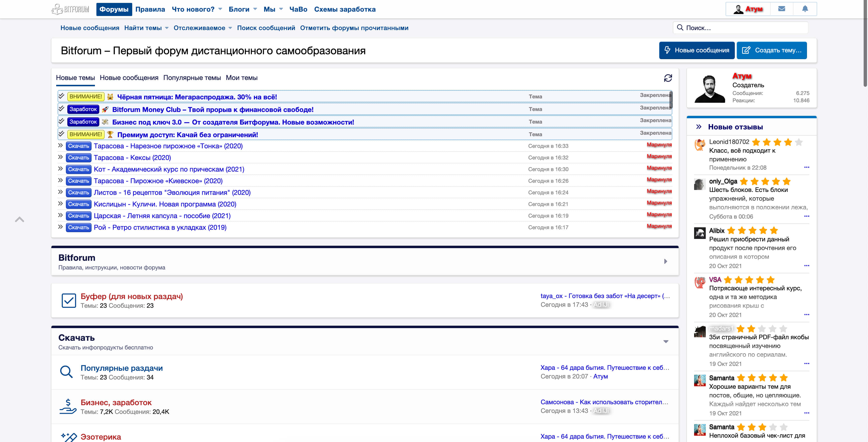Expand Что нового? dropdown arrow
Viewport: 868px width, 442px height.
tap(220, 9)
